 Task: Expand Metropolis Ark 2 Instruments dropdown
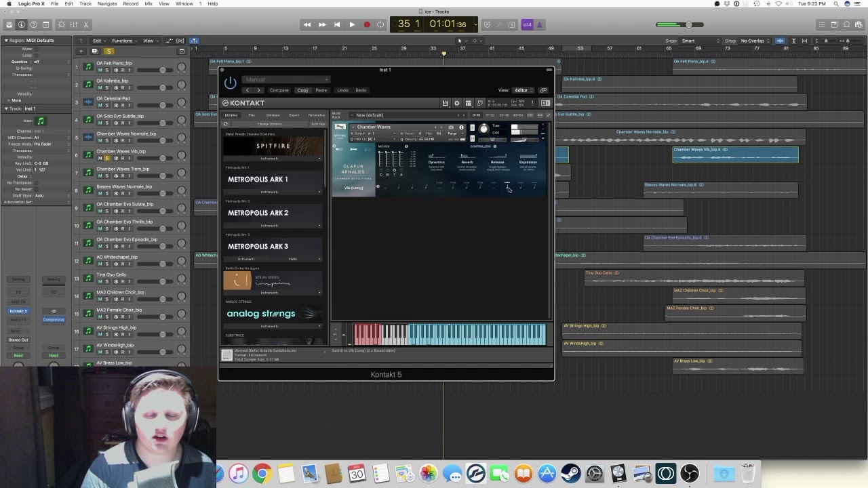click(273, 226)
